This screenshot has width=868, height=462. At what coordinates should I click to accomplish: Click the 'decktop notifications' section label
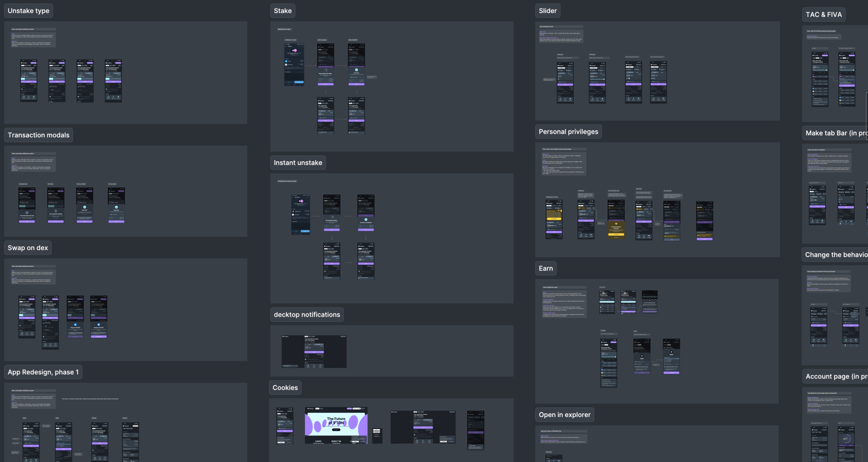tap(307, 315)
